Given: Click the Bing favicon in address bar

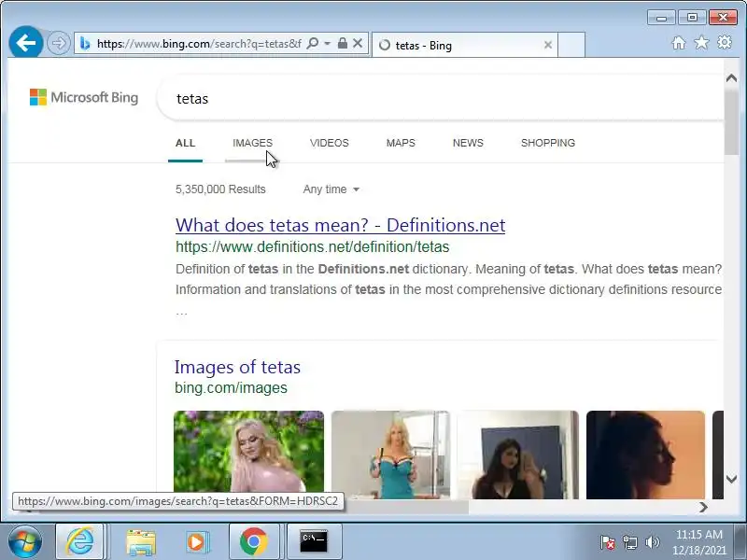Looking at the screenshot, I should point(85,44).
